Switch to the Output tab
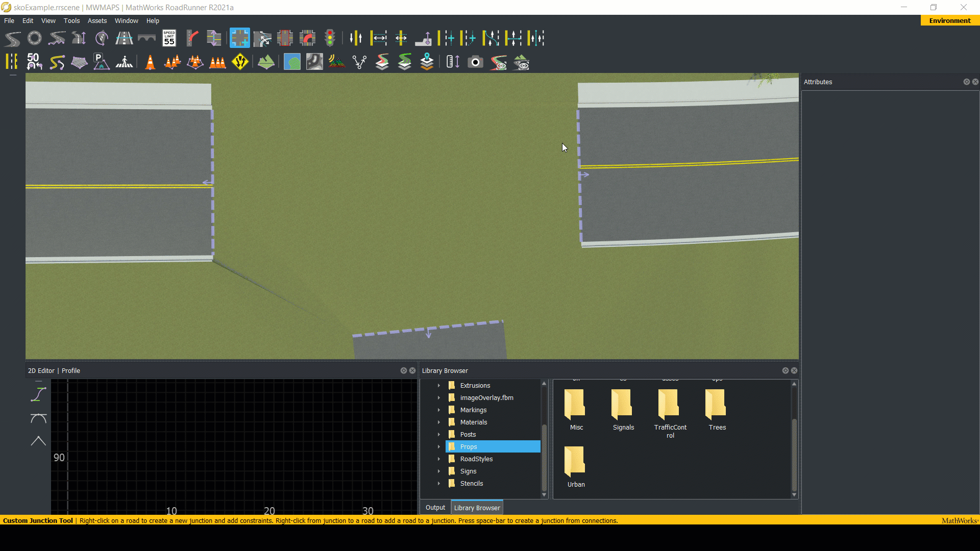Image resolution: width=980 pixels, height=551 pixels. tap(435, 508)
